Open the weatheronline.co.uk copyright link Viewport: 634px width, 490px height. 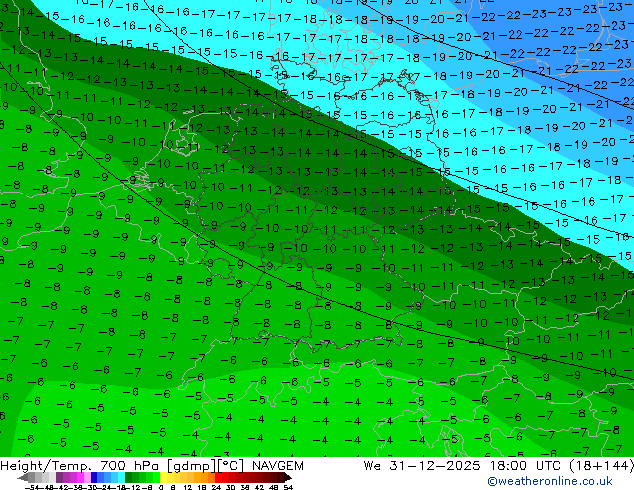tap(550, 481)
